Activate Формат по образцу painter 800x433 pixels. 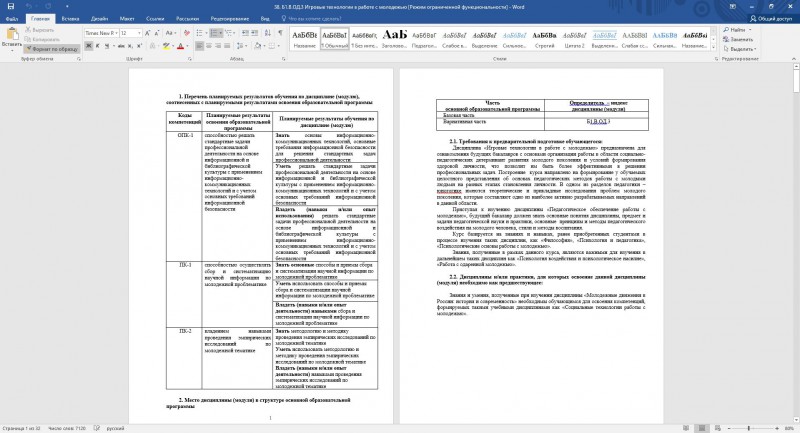click(52, 49)
